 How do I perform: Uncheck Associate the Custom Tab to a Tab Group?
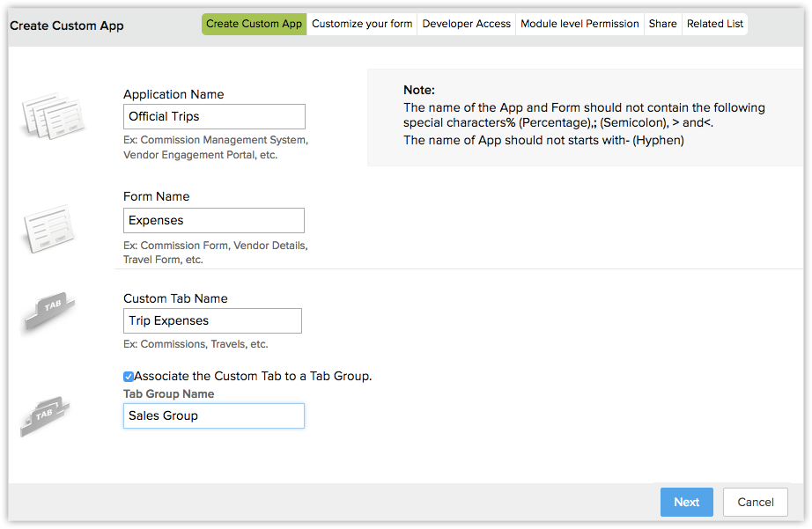coord(129,376)
